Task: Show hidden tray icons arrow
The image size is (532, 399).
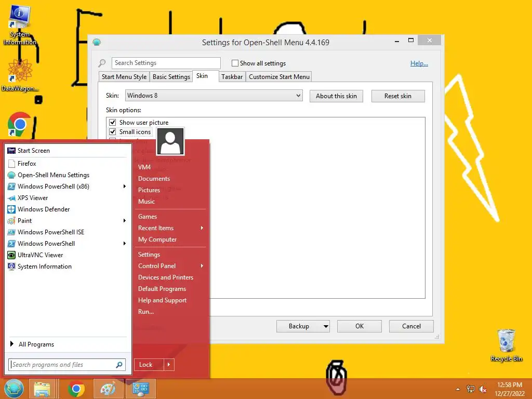Action: 458,389
